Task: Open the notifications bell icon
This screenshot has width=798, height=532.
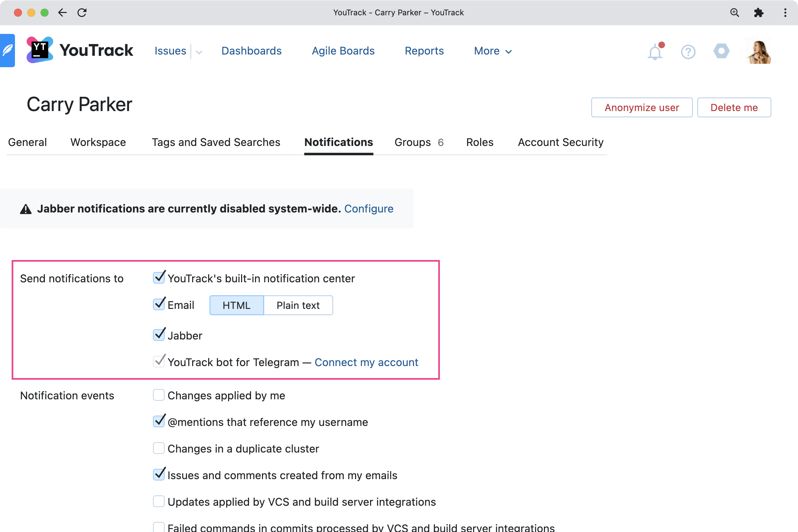Action: tap(655, 51)
